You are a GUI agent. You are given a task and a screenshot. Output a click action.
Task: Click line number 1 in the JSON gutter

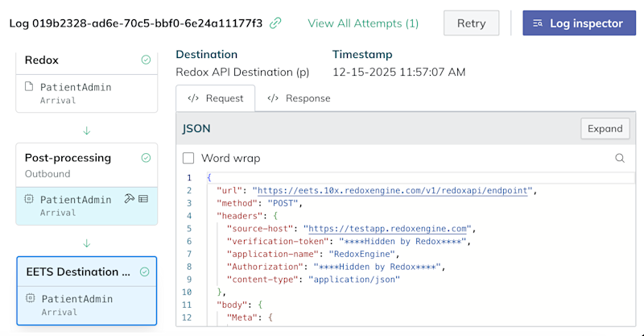(189, 177)
